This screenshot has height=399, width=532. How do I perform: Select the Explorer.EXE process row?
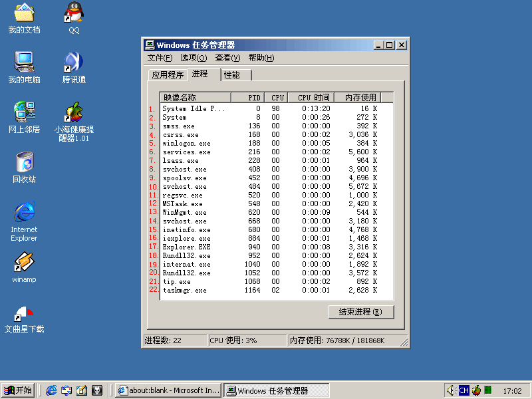click(277, 247)
